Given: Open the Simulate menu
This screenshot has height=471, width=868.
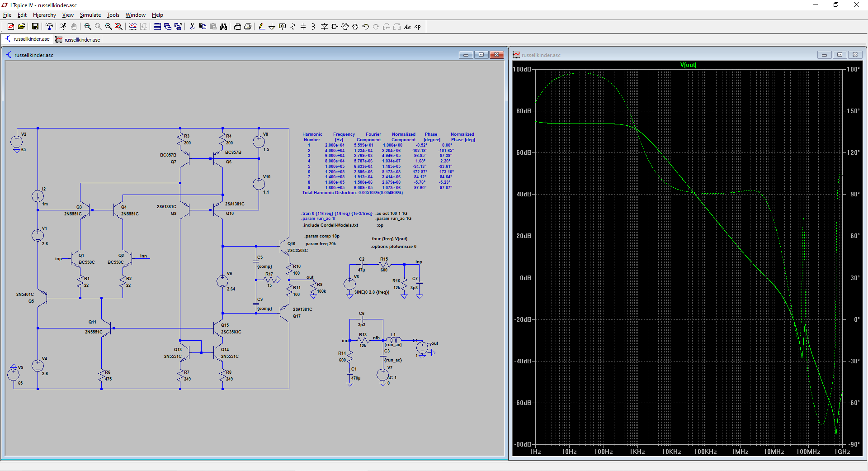Looking at the screenshot, I should point(90,15).
